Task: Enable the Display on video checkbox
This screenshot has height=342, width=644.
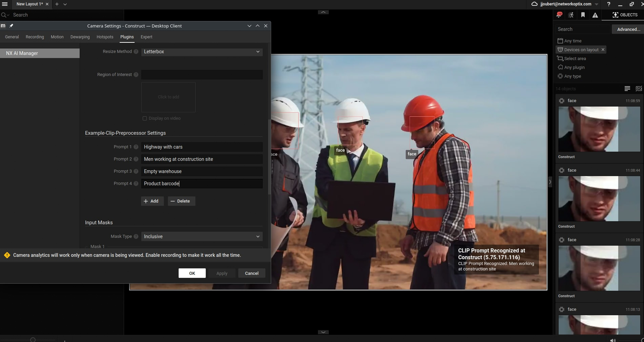Action: click(145, 118)
